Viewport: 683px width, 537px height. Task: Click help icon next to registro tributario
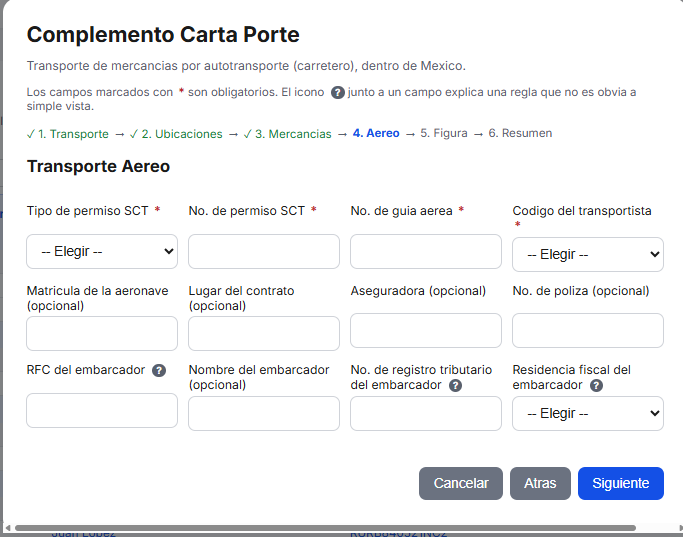pyautogui.click(x=455, y=385)
